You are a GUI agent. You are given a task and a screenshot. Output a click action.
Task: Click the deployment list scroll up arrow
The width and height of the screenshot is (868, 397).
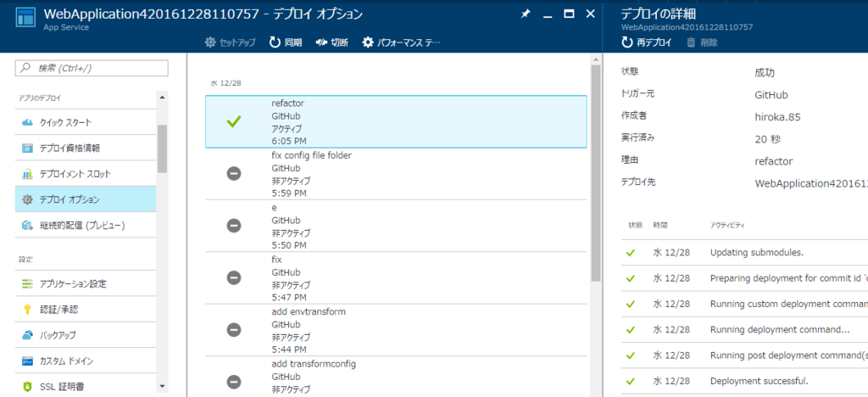596,59
